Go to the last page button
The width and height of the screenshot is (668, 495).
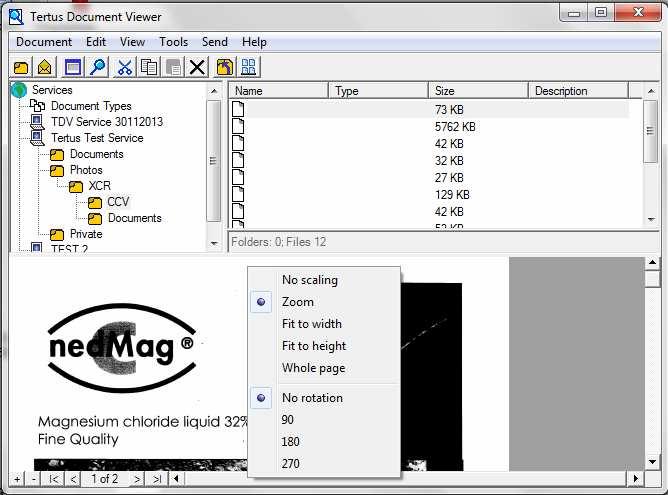(x=157, y=479)
